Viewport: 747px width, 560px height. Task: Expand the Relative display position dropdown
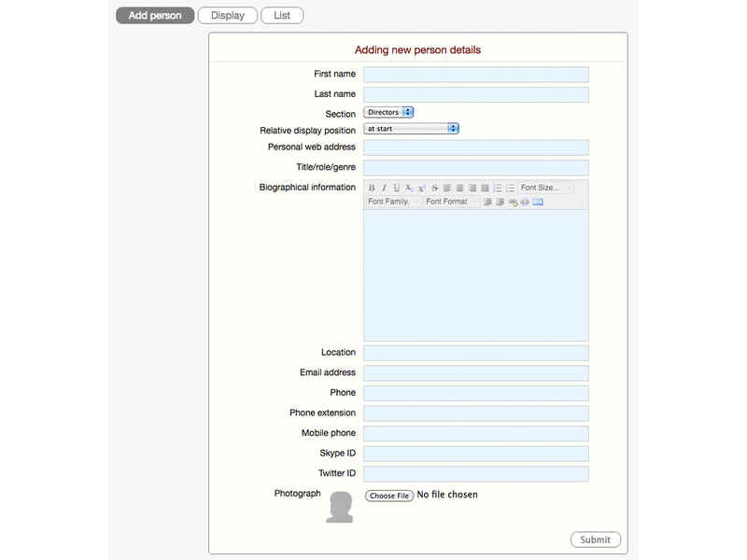(x=411, y=129)
